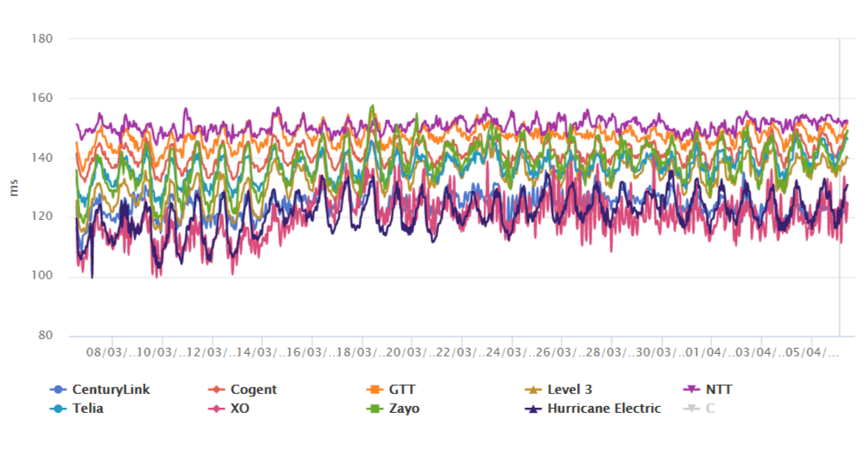The height and width of the screenshot is (449, 868).
Task: Click the ms y-axis title
Action: click(14, 188)
